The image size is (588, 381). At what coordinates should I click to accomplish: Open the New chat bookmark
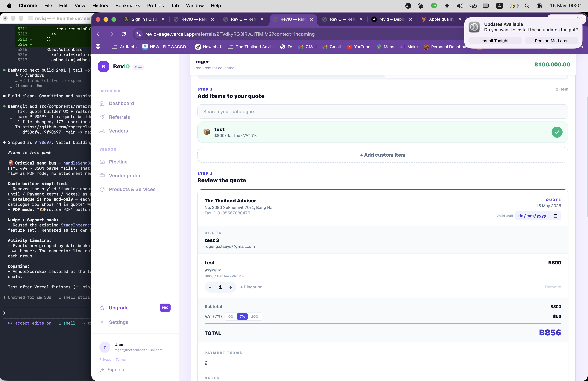[208, 47]
